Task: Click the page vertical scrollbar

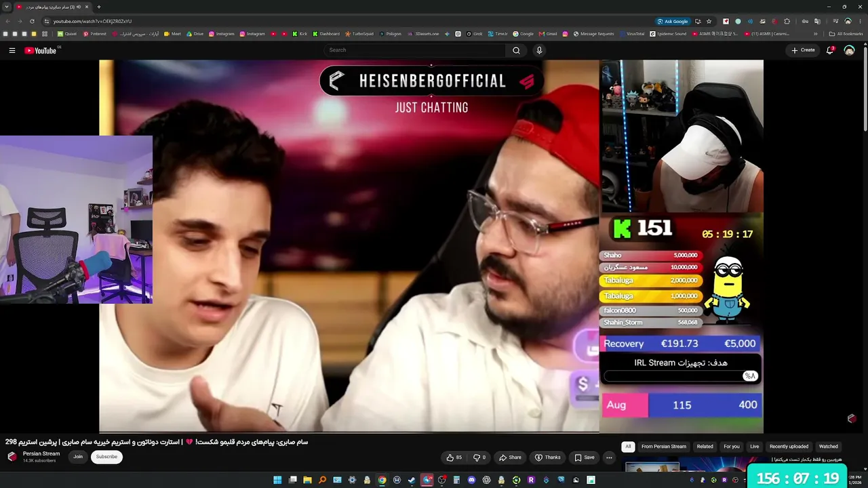Action: coord(865,88)
